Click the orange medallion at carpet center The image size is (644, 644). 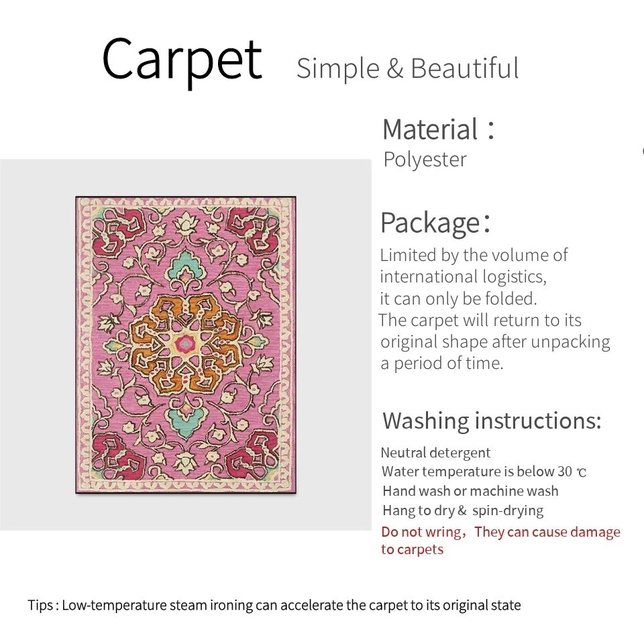click(186, 344)
